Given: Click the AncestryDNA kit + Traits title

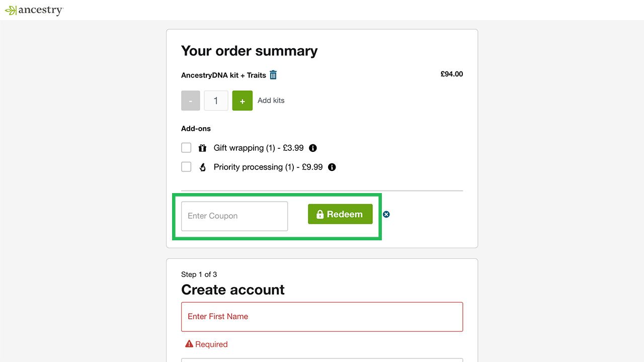Looking at the screenshot, I should 223,75.
